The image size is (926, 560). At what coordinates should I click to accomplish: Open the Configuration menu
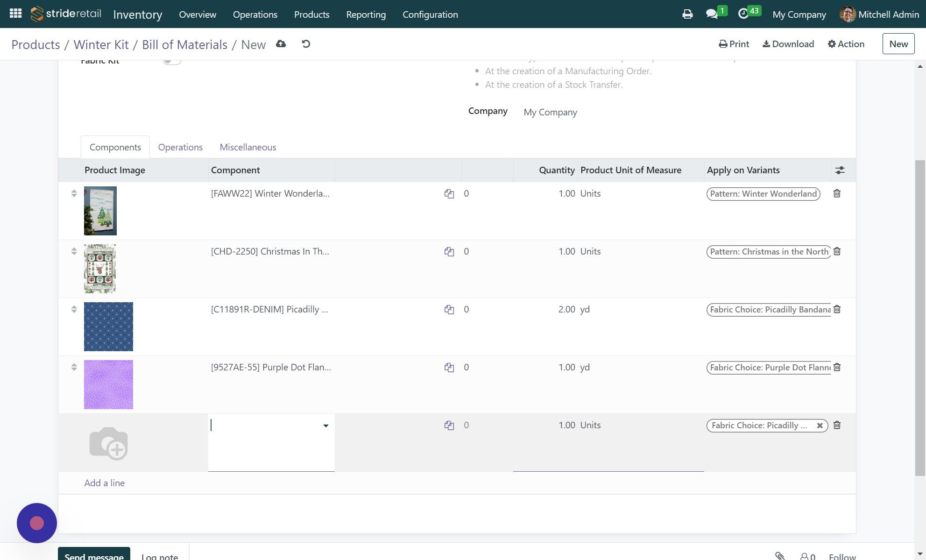pos(430,14)
